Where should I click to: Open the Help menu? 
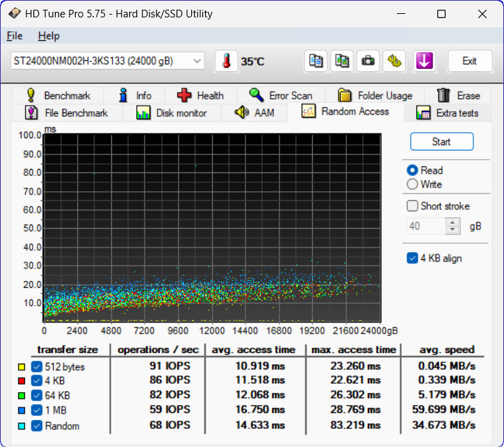click(49, 35)
